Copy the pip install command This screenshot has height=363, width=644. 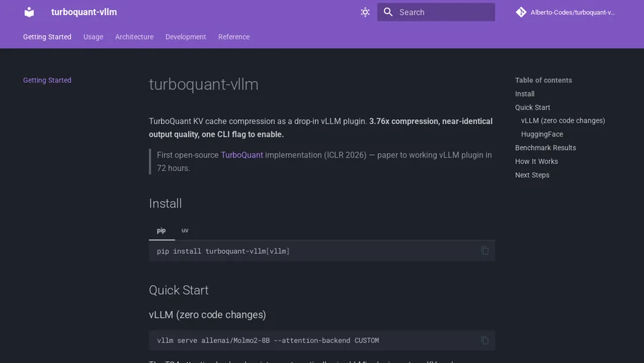pyautogui.click(x=484, y=250)
